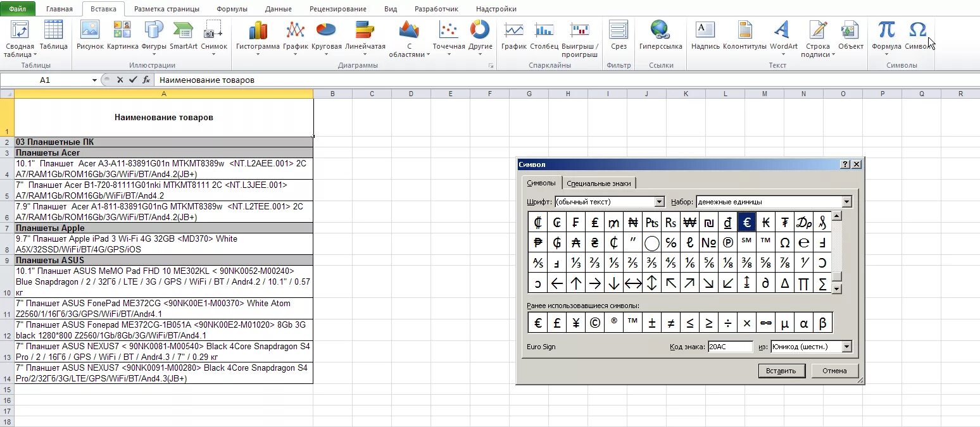The width and height of the screenshot is (980, 427).
Task: Insert a Выигрыш/проигрыш sparkline
Action: point(579,39)
